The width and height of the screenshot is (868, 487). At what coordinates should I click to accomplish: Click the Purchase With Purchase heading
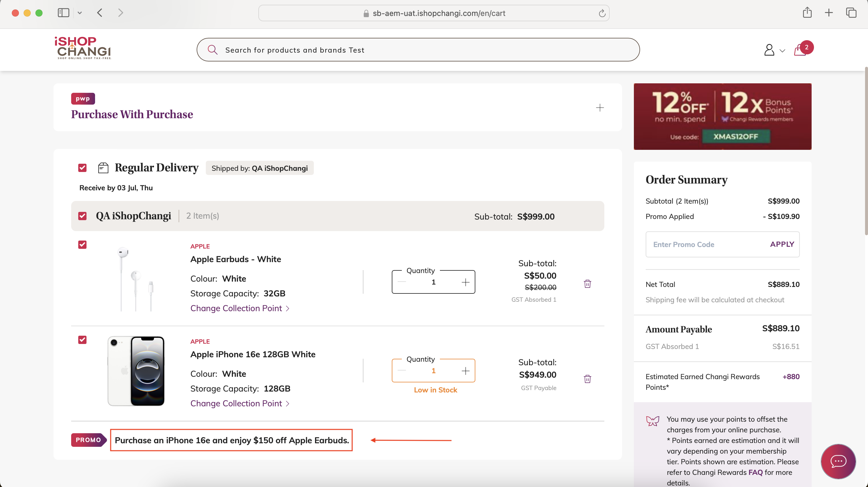tap(132, 114)
